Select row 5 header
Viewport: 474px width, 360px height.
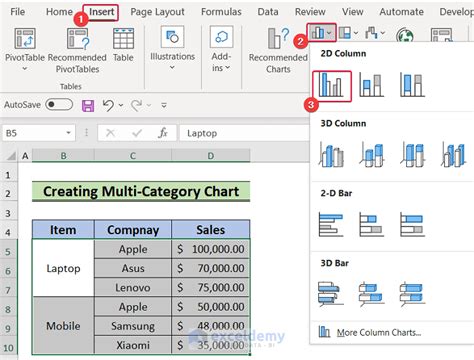point(8,251)
